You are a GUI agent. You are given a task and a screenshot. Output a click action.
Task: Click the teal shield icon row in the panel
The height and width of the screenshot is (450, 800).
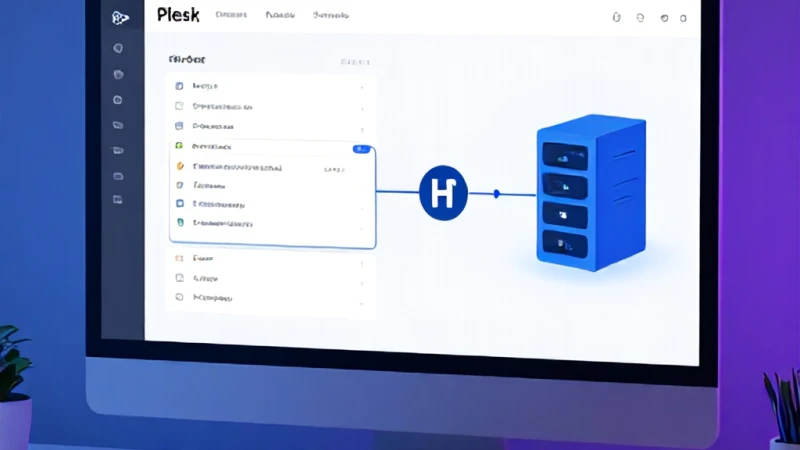[x=272, y=223]
